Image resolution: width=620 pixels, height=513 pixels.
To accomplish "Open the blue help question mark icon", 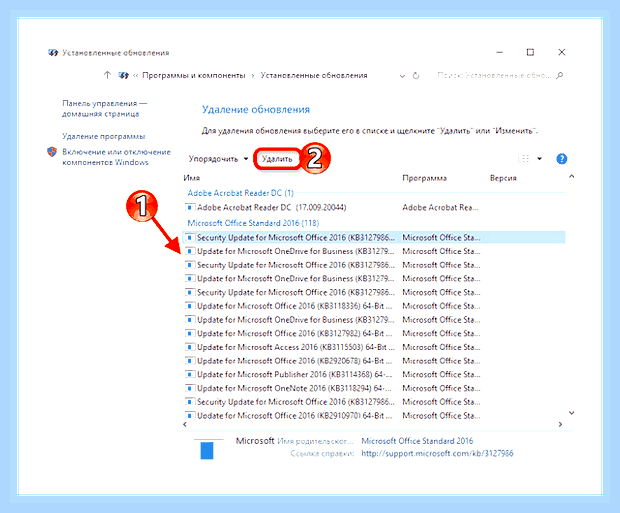I will point(561,159).
